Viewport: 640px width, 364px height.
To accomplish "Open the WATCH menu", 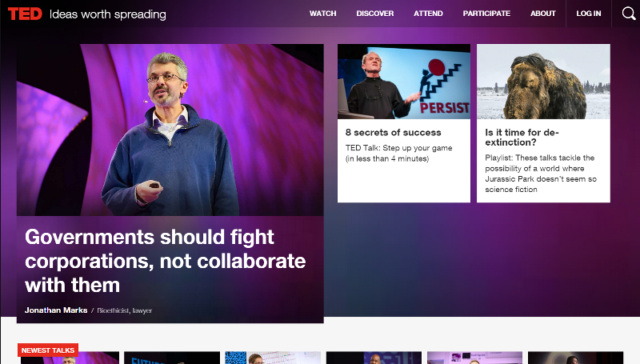I will (x=323, y=14).
